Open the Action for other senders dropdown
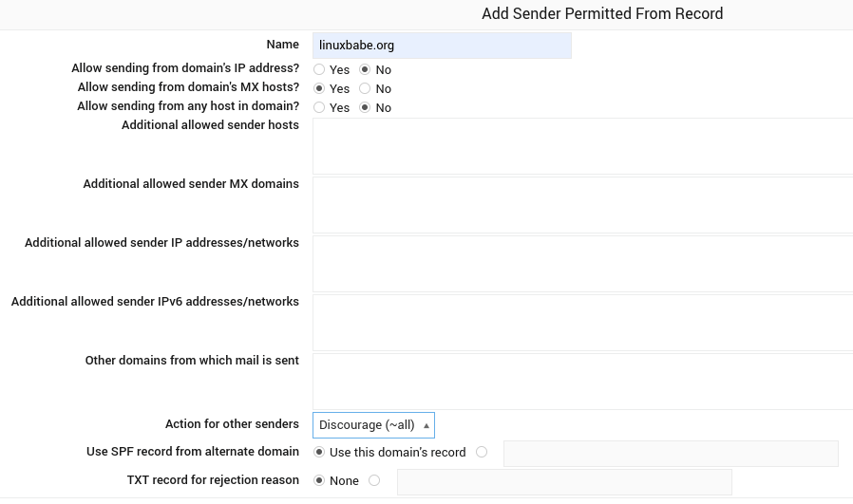The height and width of the screenshot is (504, 853). (372, 425)
